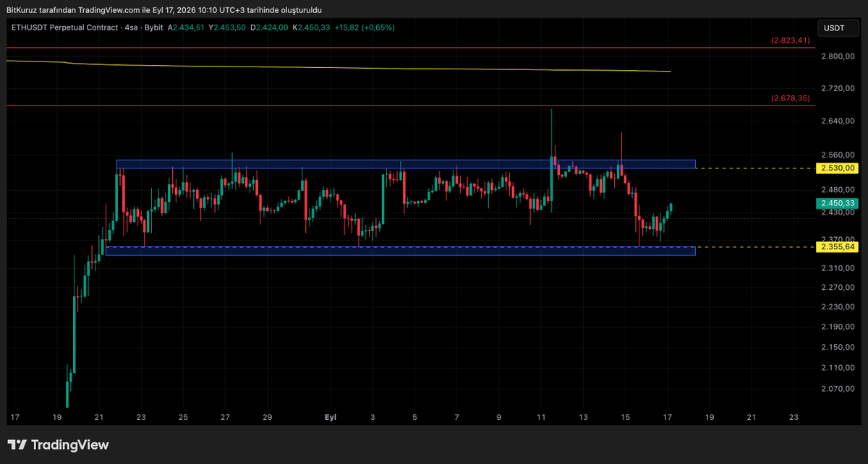
Task: Click the date 27 on time axis
Action: (226, 418)
